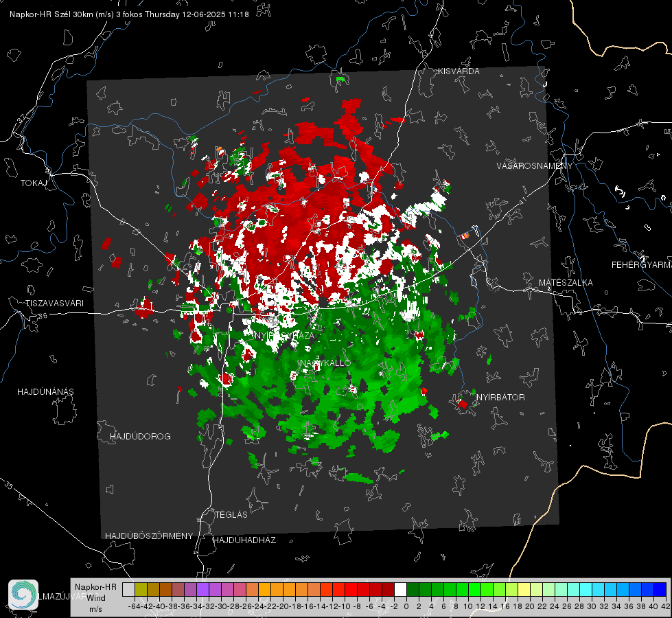Image resolution: width=672 pixels, height=618 pixels.
Task: Click the NYÍREGYHÁZA city label
Action: 285,335
